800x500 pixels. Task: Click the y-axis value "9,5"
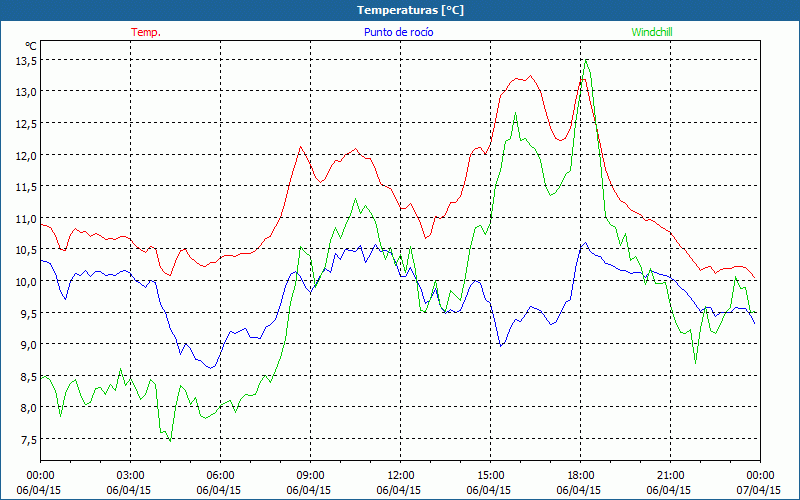[29, 313]
